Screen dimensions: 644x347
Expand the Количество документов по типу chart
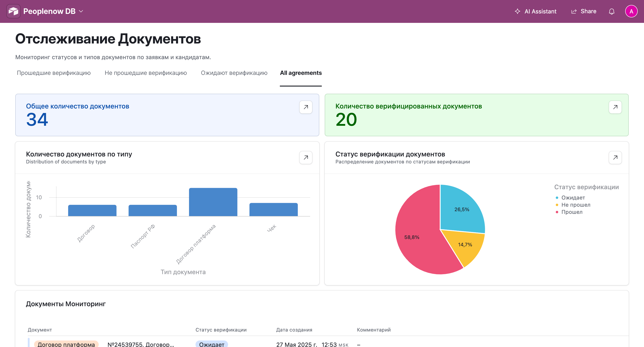click(x=306, y=158)
